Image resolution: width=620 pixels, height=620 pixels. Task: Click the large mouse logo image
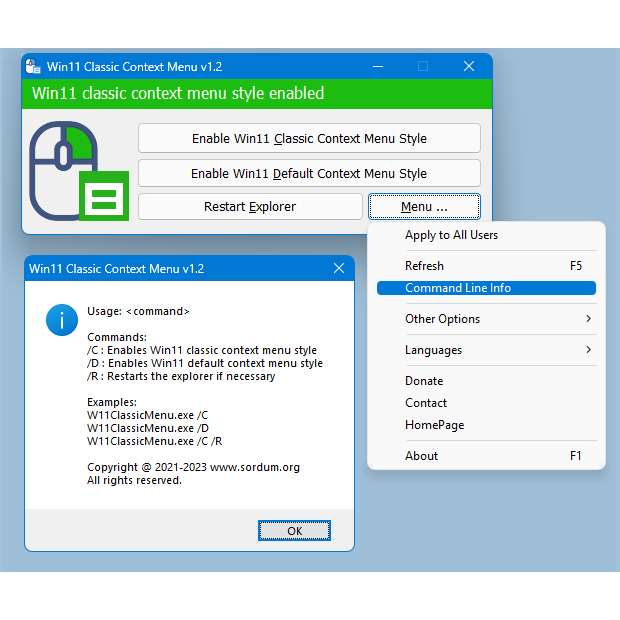tap(79, 171)
